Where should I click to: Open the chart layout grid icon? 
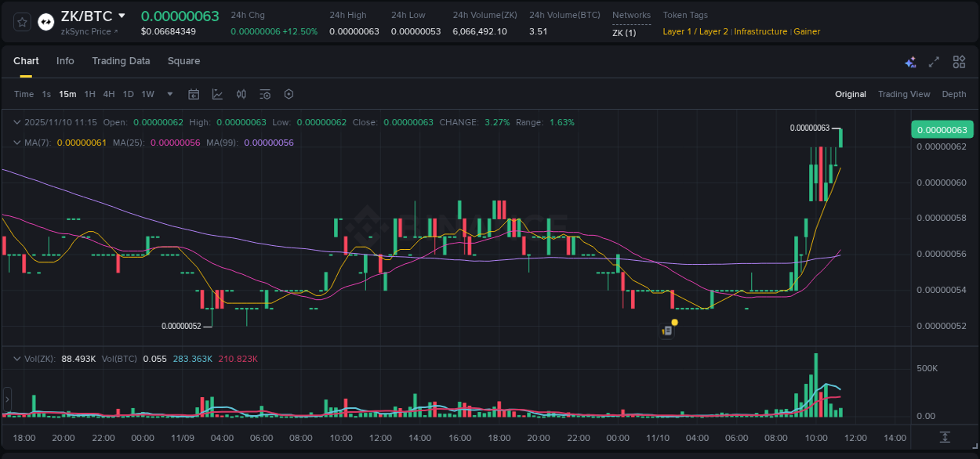(x=958, y=61)
